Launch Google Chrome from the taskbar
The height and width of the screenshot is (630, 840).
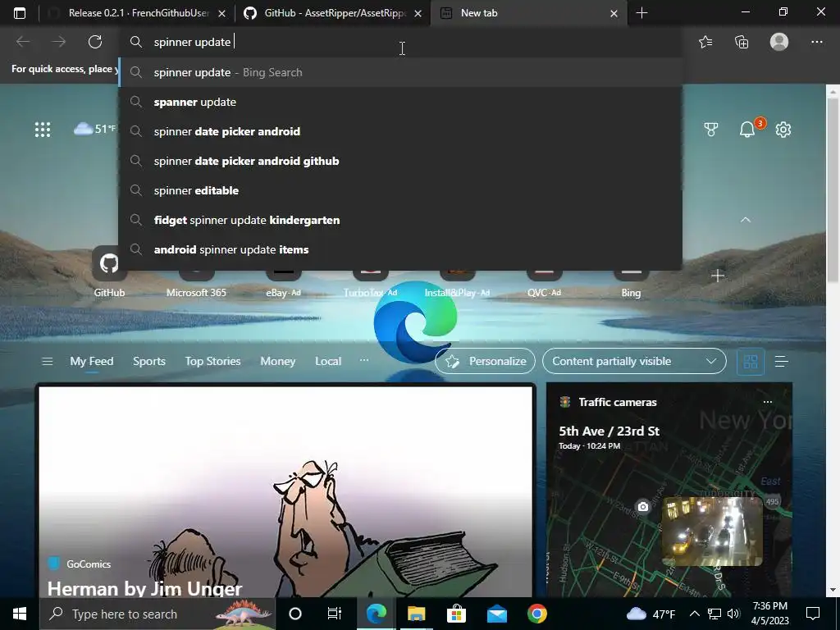click(536, 614)
